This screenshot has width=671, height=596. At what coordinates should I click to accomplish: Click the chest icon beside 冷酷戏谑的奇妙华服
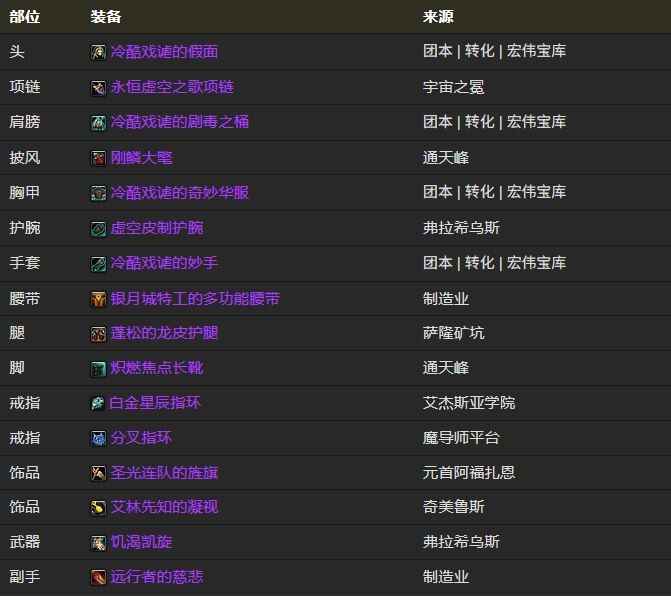point(98,193)
